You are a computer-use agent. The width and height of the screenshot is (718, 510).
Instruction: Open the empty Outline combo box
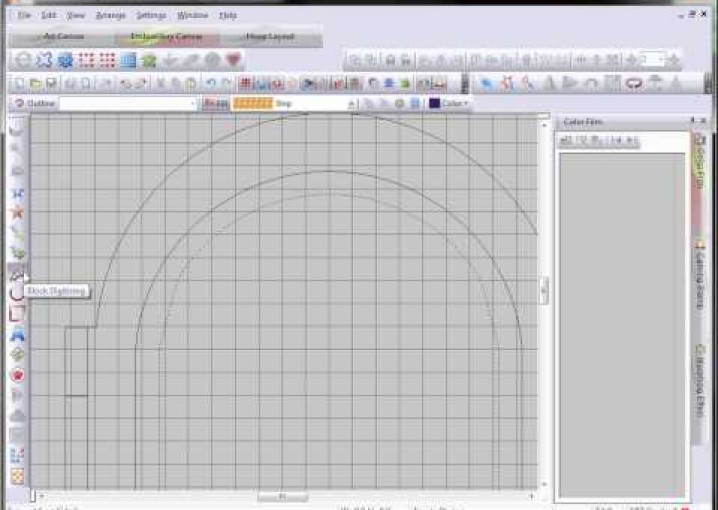128,103
